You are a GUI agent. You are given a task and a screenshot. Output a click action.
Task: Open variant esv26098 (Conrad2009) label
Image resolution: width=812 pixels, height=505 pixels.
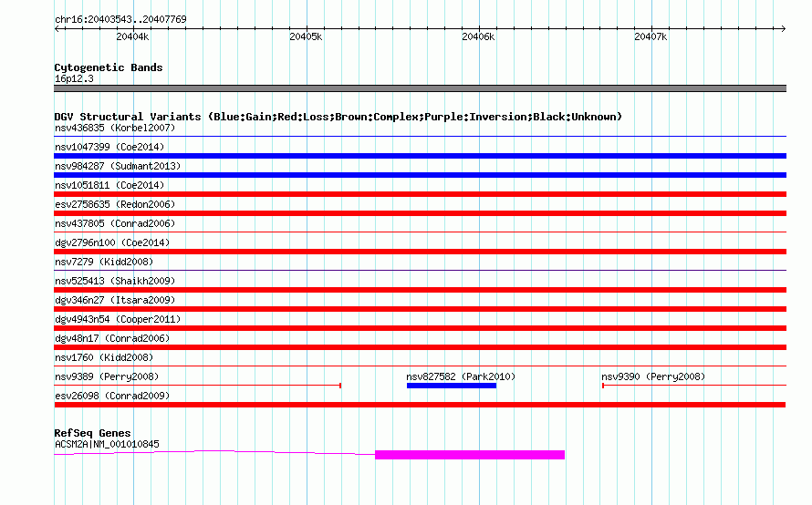(x=112, y=396)
